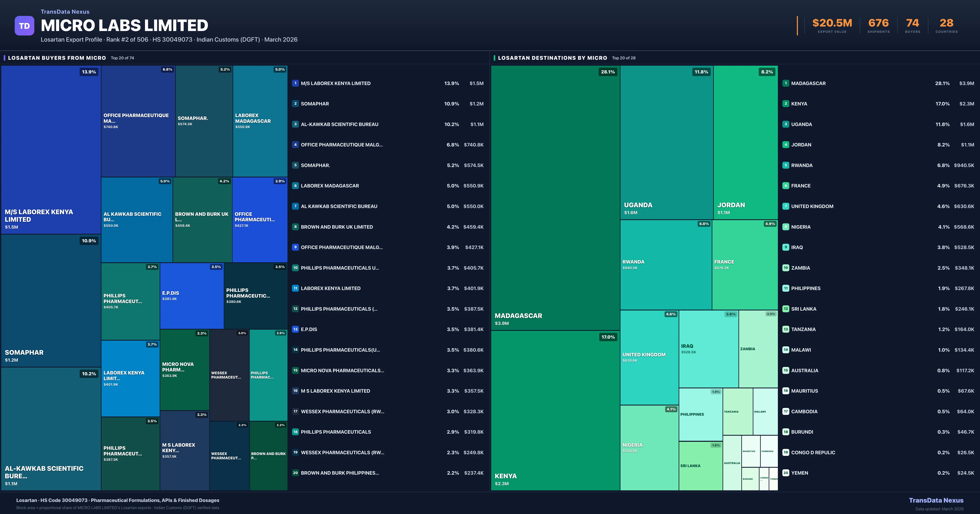Click rank badge 1 beside Madagascar

click(786, 83)
